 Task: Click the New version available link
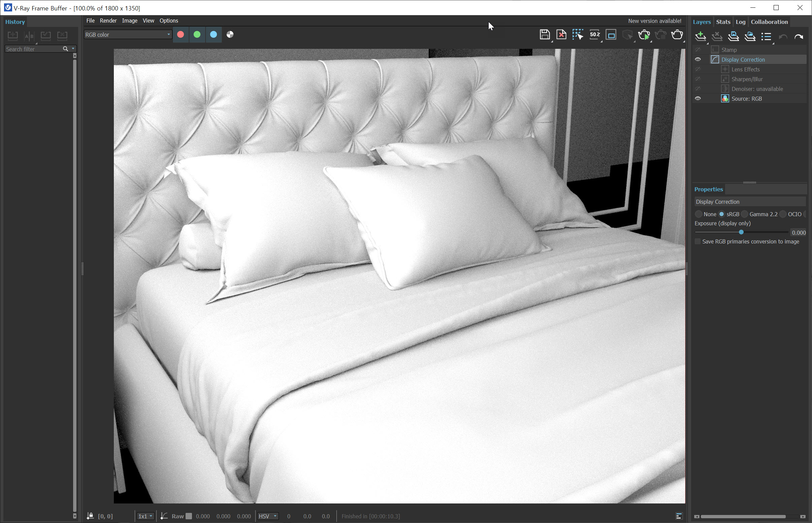pyautogui.click(x=654, y=21)
